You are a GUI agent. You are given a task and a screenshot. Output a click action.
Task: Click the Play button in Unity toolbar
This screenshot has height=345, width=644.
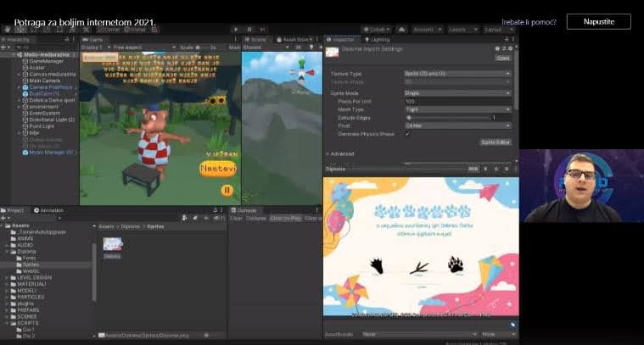tap(236, 30)
